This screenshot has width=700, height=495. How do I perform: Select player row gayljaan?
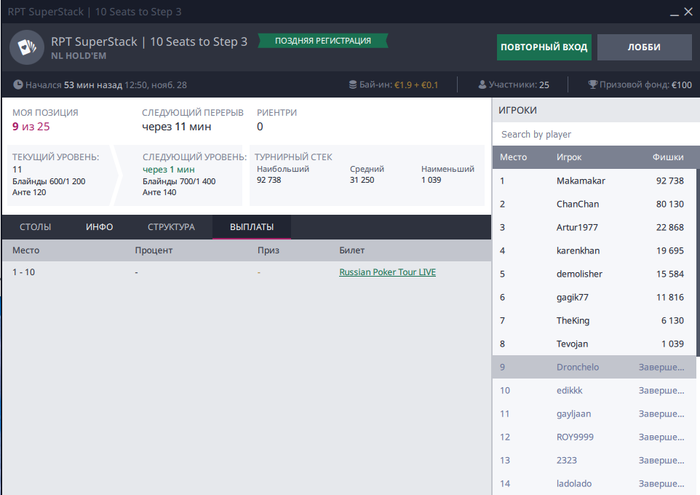pos(594,413)
